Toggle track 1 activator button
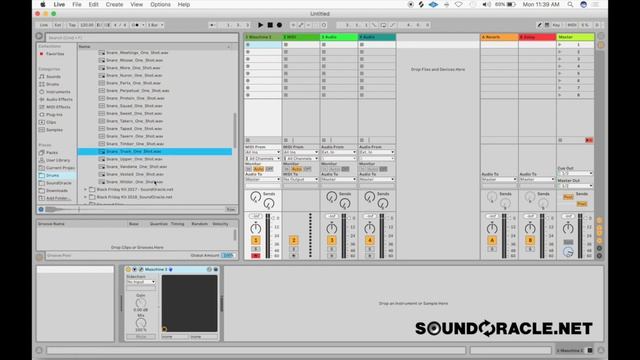Image resolution: width=640 pixels, height=360 pixels. click(x=256, y=240)
